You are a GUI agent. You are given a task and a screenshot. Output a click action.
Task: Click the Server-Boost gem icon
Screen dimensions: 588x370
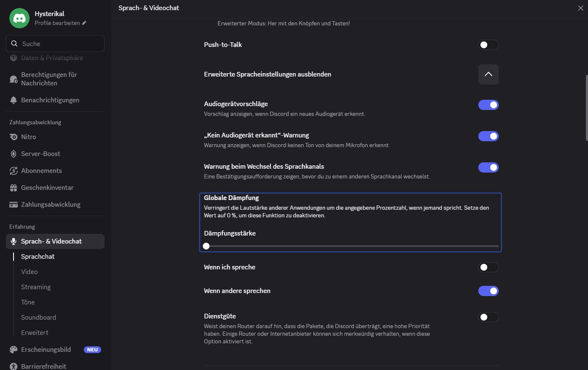click(14, 154)
